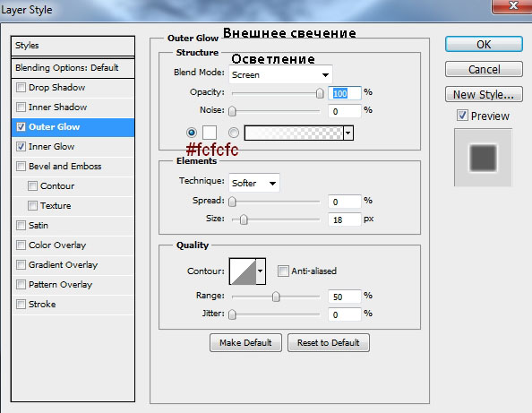Image resolution: width=532 pixels, height=413 pixels.
Task: Tick the Contour sub-option checkbox
Action: point(32,186)
